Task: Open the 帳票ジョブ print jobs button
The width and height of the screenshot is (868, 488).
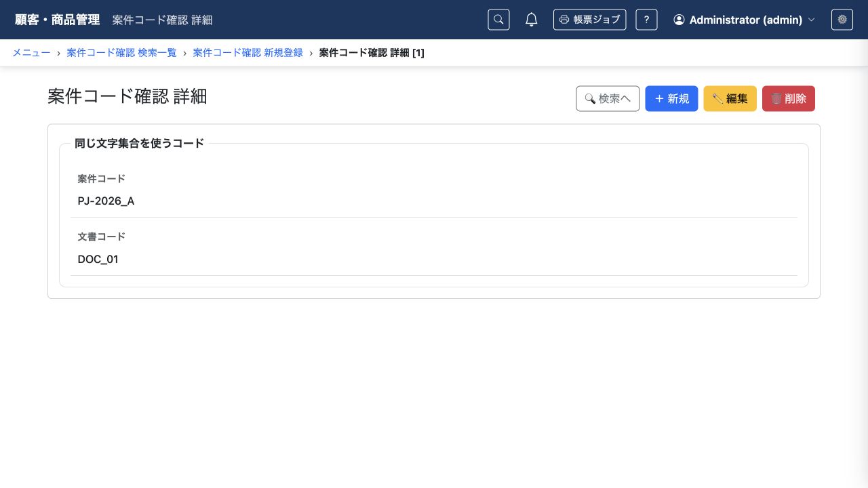Action: pos(589,20)
